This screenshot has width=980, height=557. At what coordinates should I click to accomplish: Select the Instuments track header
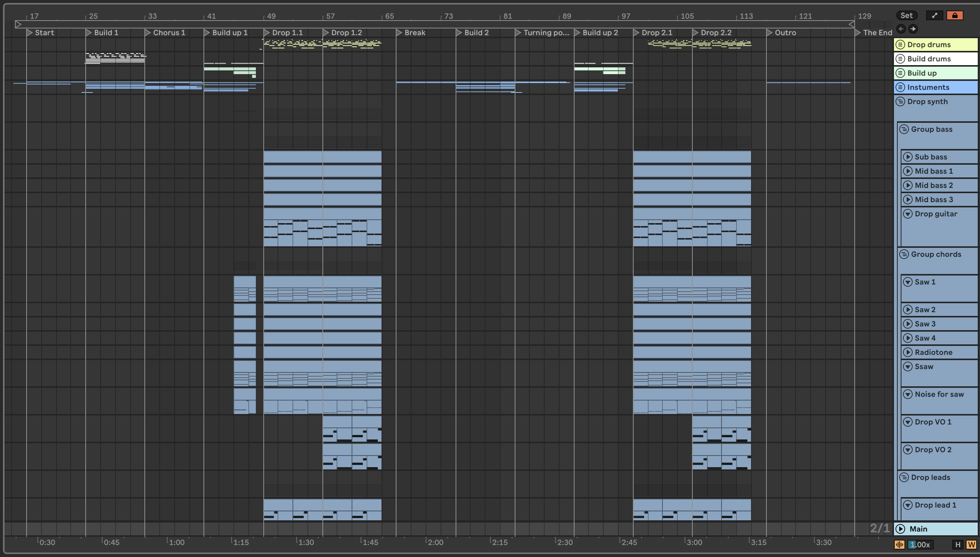coord(940,87)
